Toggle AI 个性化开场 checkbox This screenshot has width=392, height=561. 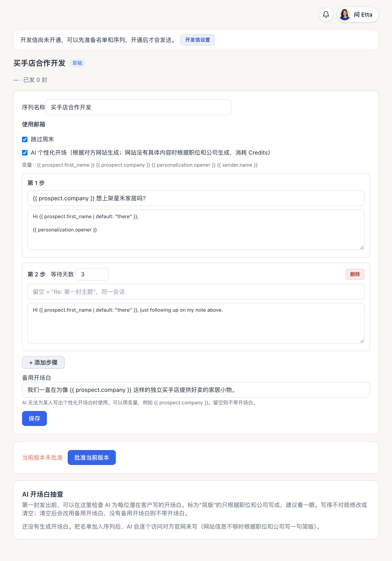(x=25, y=153)
